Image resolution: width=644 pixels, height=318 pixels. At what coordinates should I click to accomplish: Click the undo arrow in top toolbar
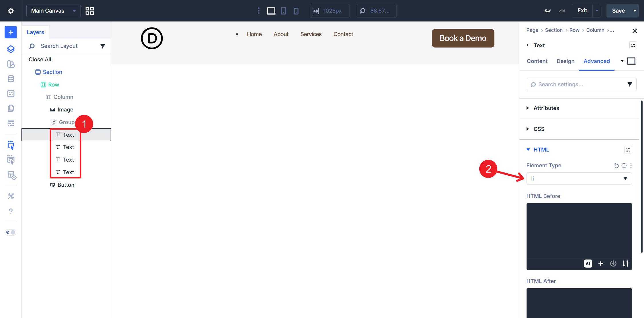(547, 10)
